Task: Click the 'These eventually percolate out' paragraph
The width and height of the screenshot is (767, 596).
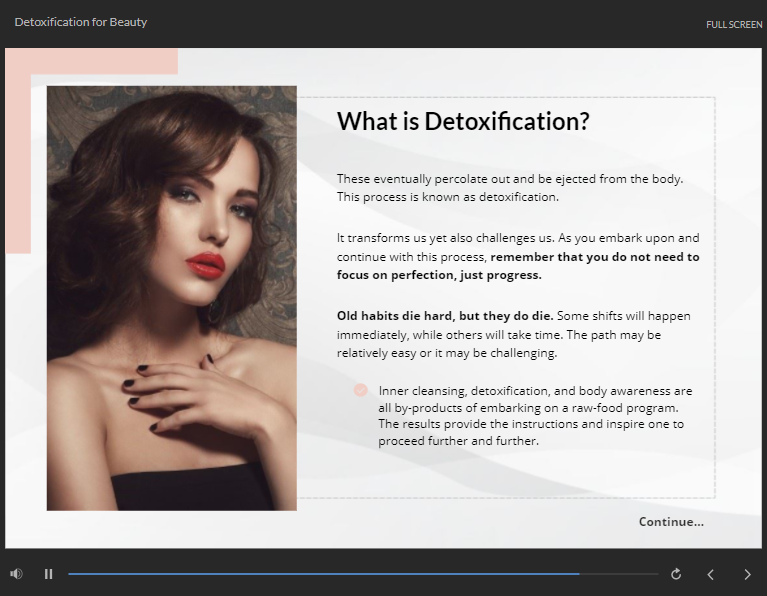Action: [x=510, y=187]
